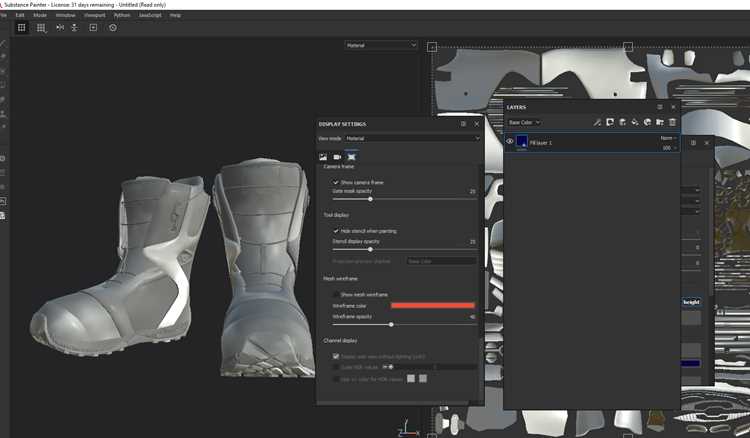Click the smart material sphere icon in Layers
This screenshot has width=750, height=438.
(647, 122)
